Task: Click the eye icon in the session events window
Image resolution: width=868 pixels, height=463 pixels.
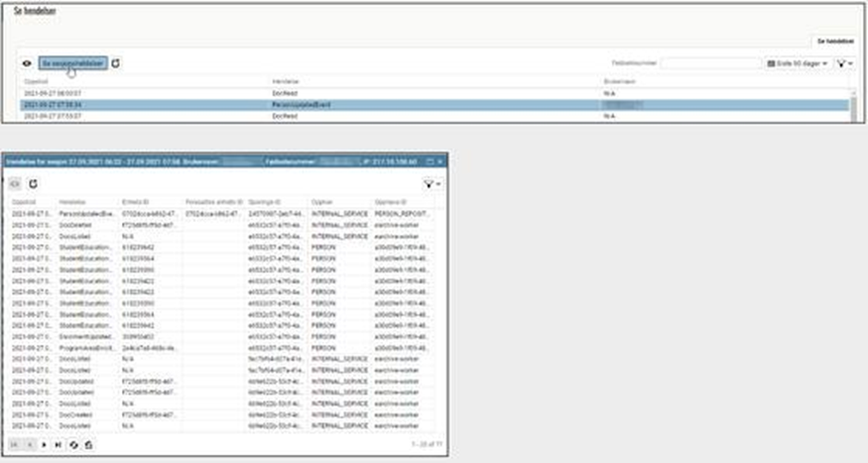Action: click(15, 183)
